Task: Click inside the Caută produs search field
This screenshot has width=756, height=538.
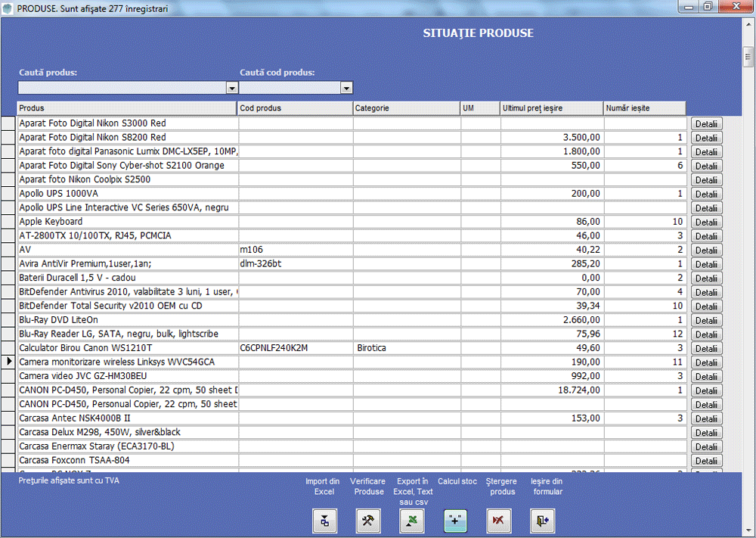Action: pos(122,88)
